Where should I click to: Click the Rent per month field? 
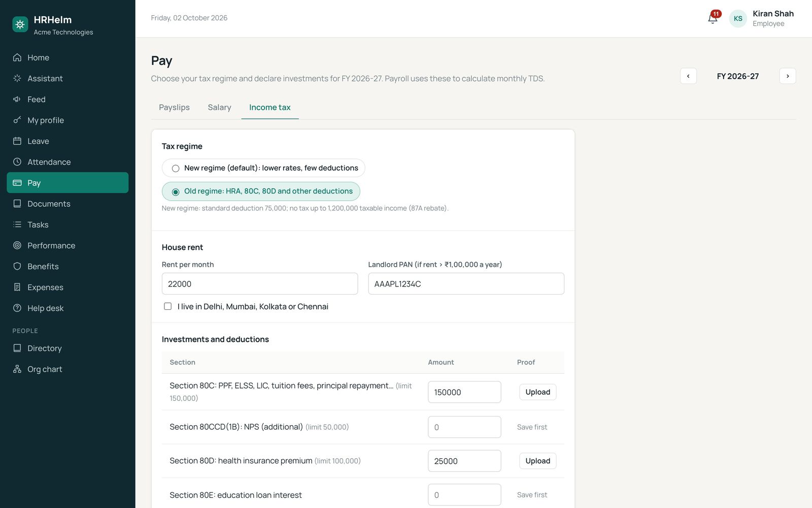(x=260, y=283)
